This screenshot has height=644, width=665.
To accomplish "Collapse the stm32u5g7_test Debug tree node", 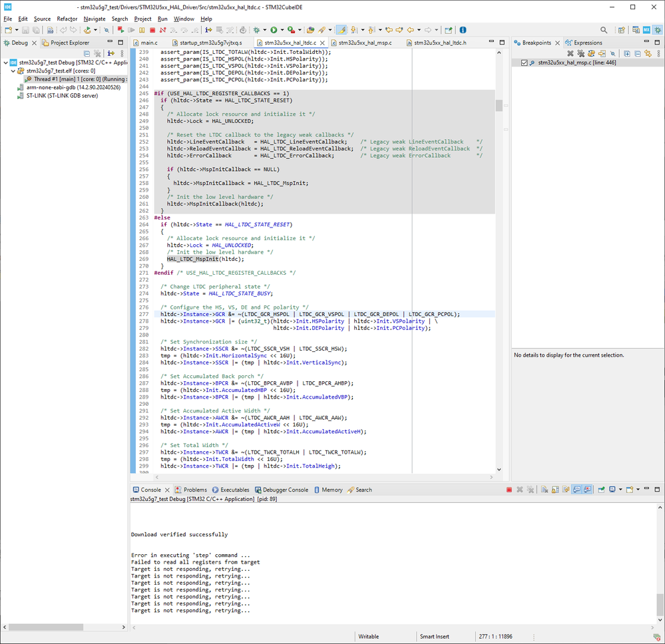I will [x=5, y=62].
